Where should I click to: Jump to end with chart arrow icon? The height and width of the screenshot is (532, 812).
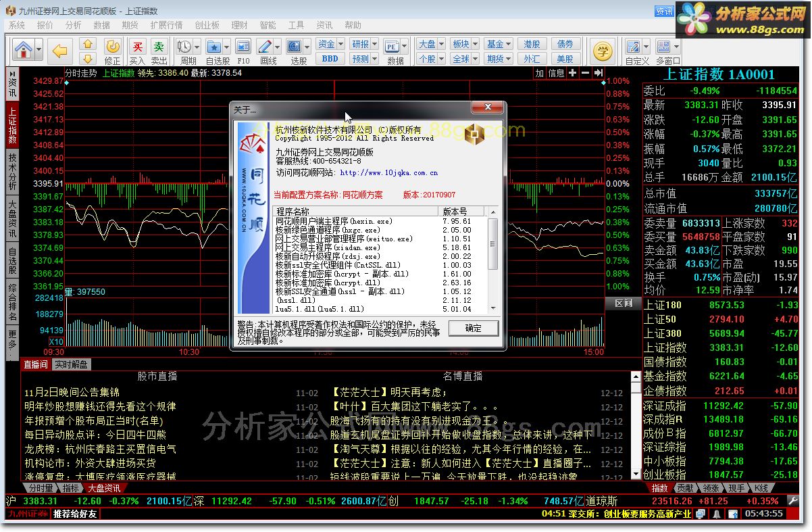click(x=599, y=73)
